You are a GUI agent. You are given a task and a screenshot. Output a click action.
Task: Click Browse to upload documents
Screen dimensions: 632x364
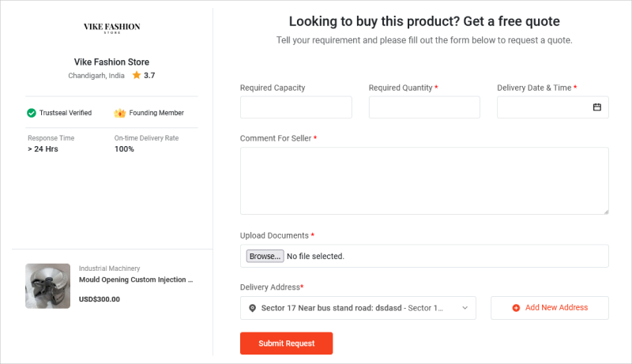265,257
